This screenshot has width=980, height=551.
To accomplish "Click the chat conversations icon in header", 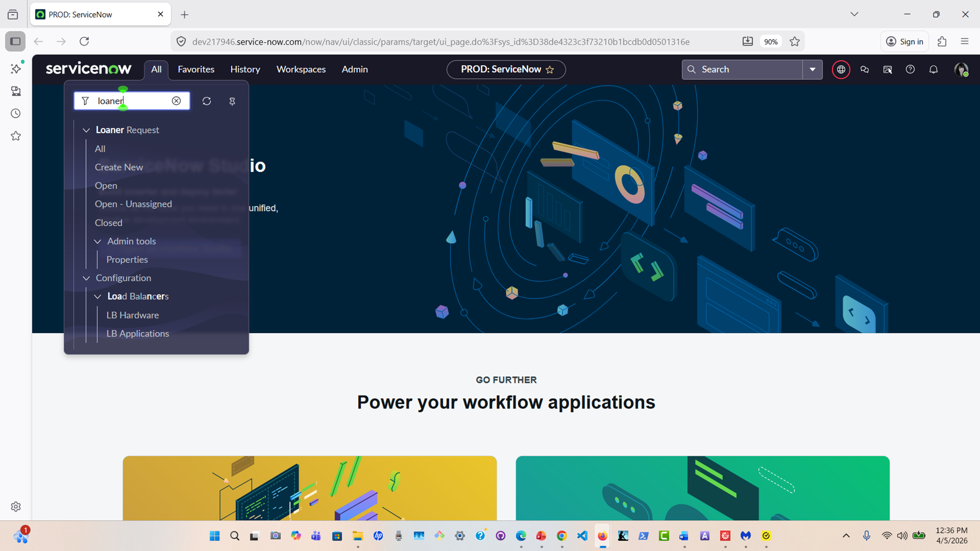I will point(864,70).
